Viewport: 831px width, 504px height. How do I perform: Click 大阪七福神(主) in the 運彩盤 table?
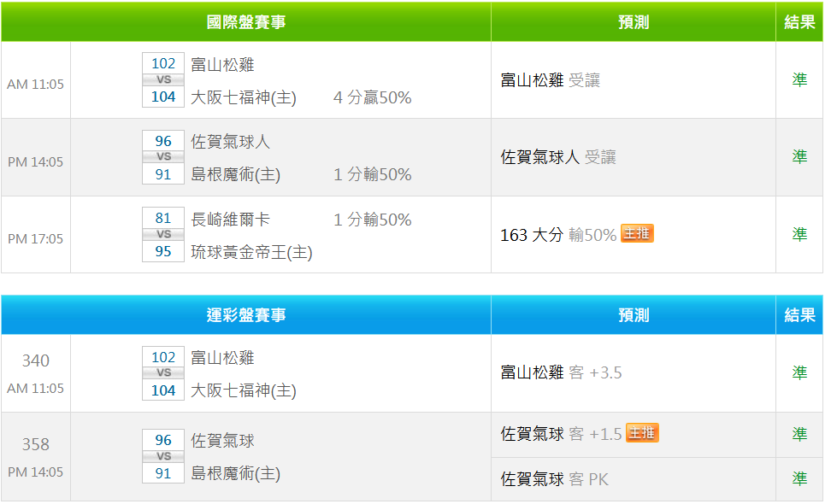[244, 390]
